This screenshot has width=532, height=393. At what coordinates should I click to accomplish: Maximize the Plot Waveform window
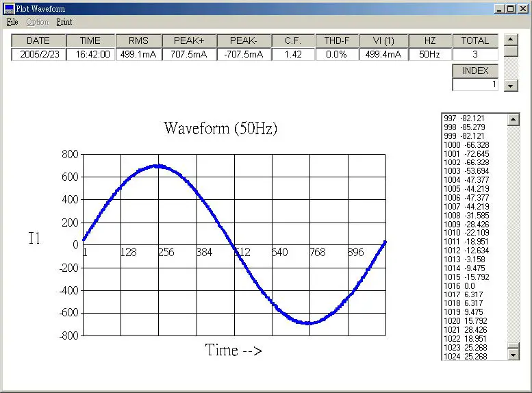click(x=510, y=9)
